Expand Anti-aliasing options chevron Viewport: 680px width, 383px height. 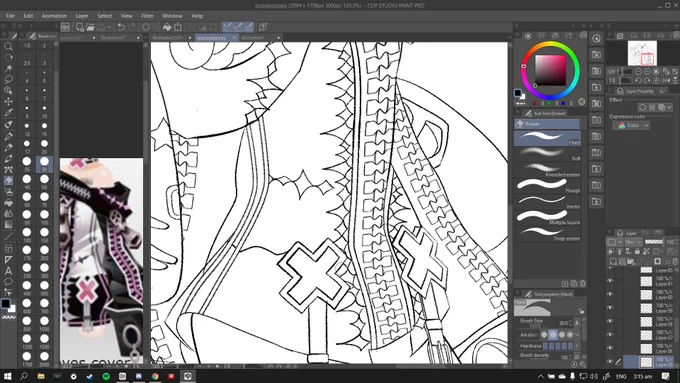[x=577, y=334]
